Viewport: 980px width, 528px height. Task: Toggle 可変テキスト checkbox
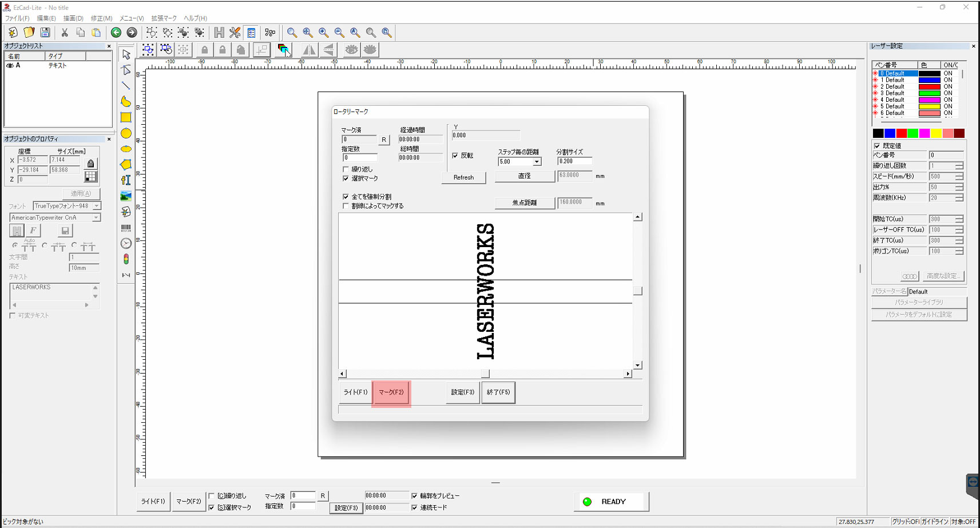(x=12, y=316)
